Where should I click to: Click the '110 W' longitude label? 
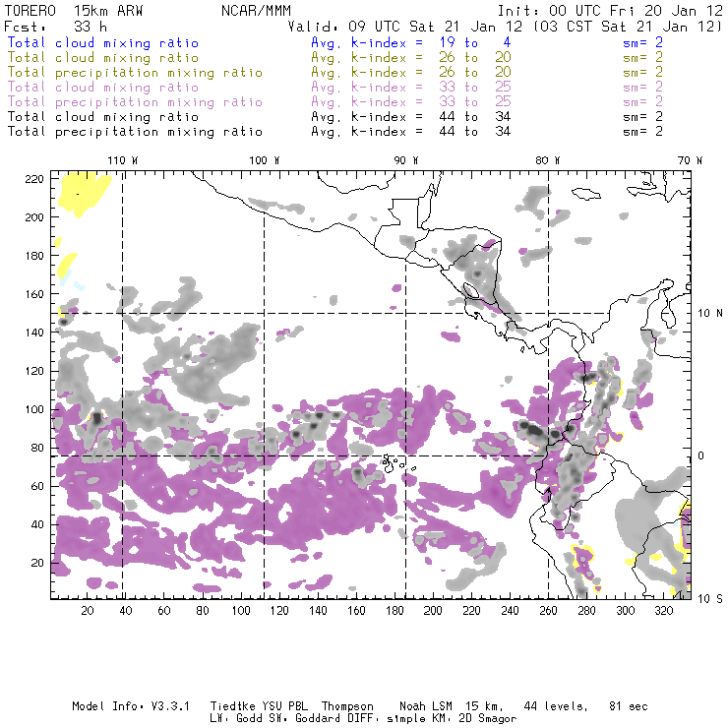click(x=123, y=160)
